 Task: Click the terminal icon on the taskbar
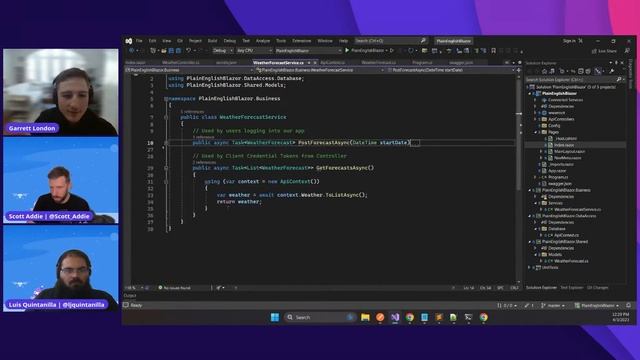coord(469,317)
